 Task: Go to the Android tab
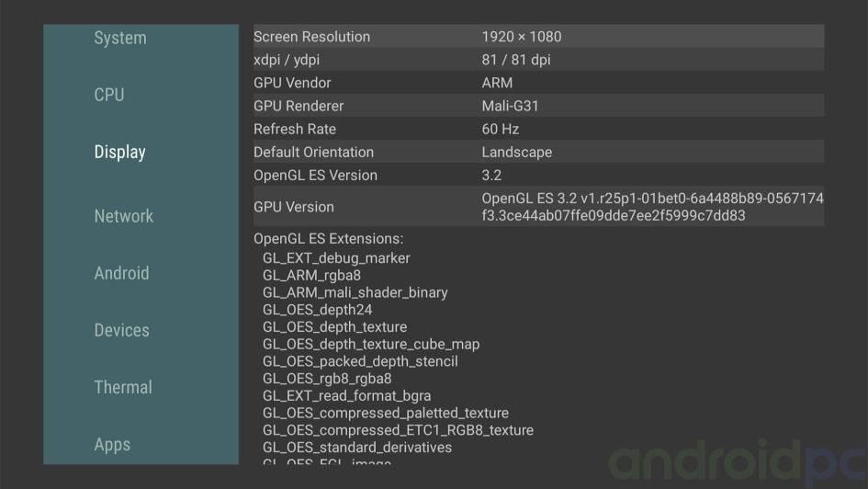(x=121, y=273)
